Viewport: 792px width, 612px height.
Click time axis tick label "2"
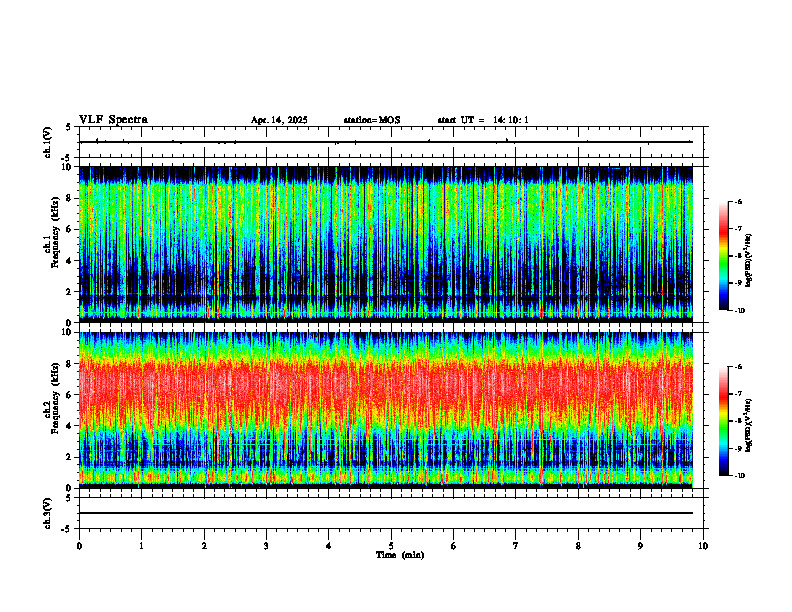click(x=204, y=546)
